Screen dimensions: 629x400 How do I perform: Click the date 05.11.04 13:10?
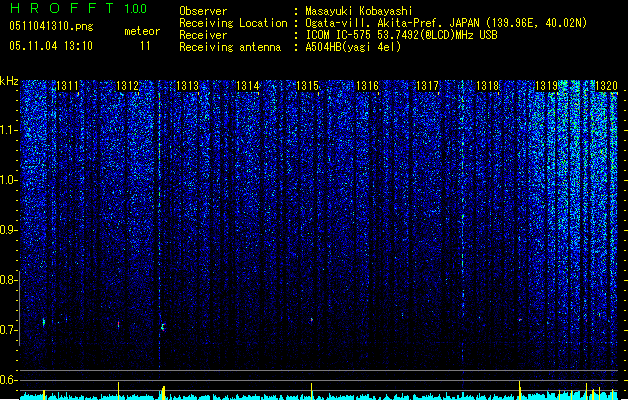tap(51, 46)
